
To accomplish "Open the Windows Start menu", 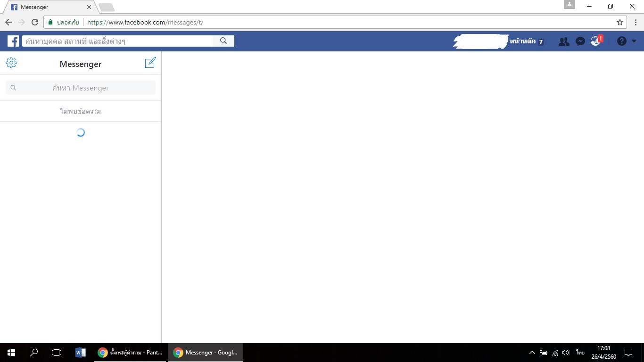I will coord(11,352).
